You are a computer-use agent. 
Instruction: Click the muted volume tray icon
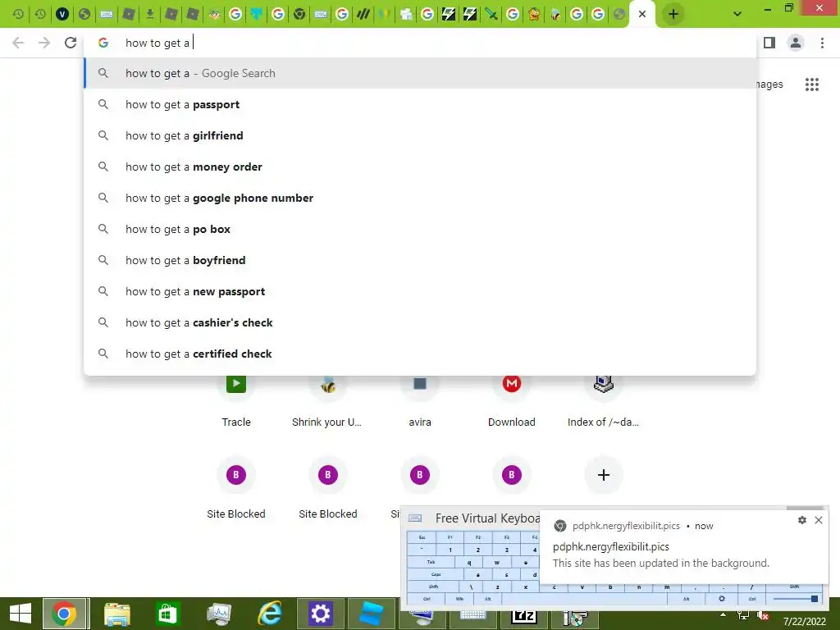pyautogui.click(x=763, y=615)
